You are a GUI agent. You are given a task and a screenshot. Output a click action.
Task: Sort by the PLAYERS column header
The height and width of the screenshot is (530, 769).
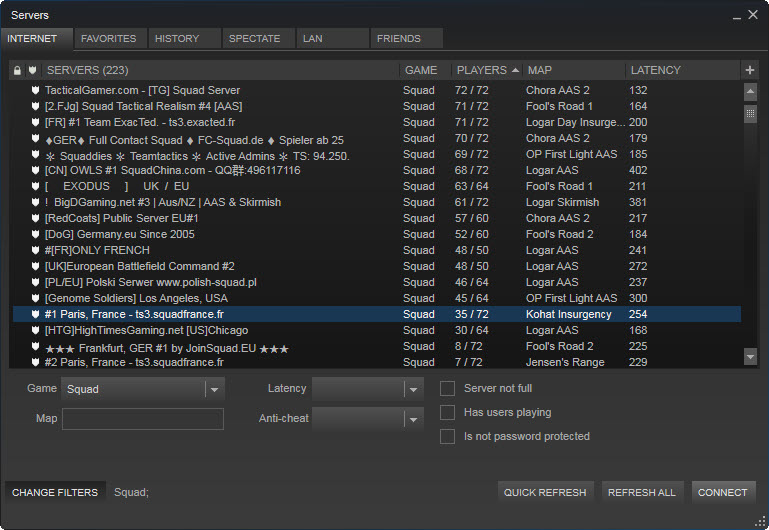pyautogui.click(x=487, y=70)
